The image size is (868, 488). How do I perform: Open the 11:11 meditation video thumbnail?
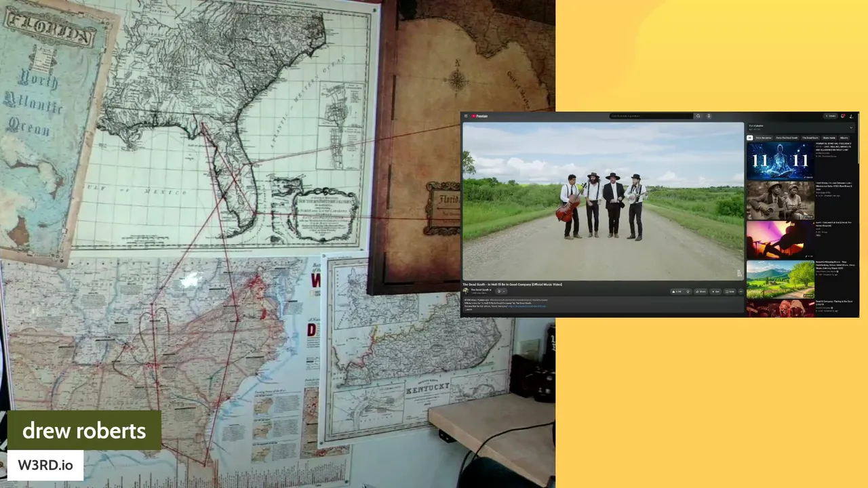(x=780, y=161)
